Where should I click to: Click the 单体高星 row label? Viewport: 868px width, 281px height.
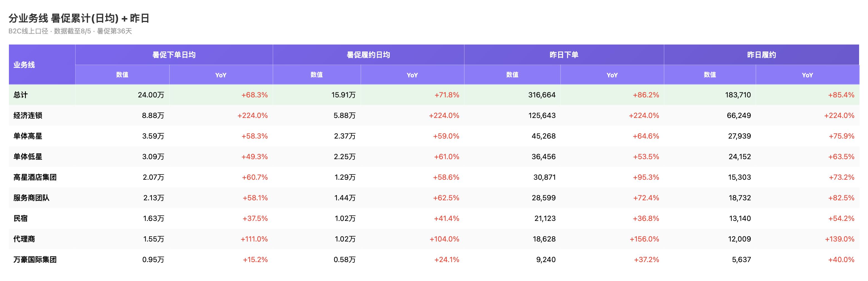click(x=28, y=136)
